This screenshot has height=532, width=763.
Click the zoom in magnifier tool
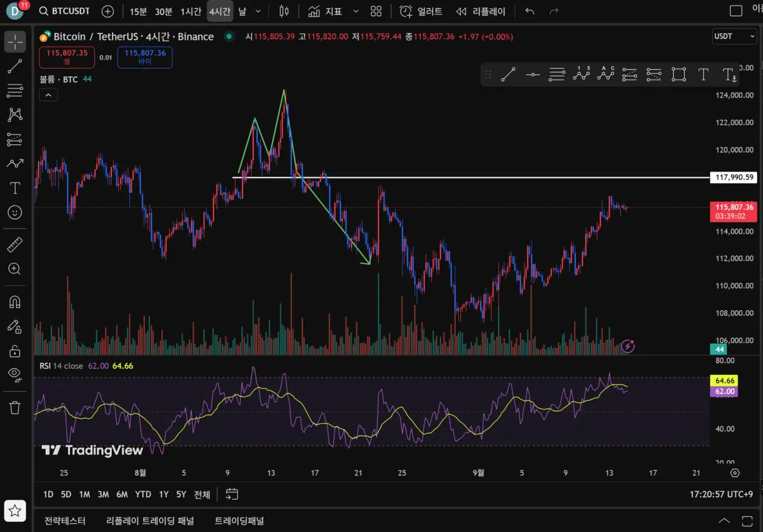point(15,269)
